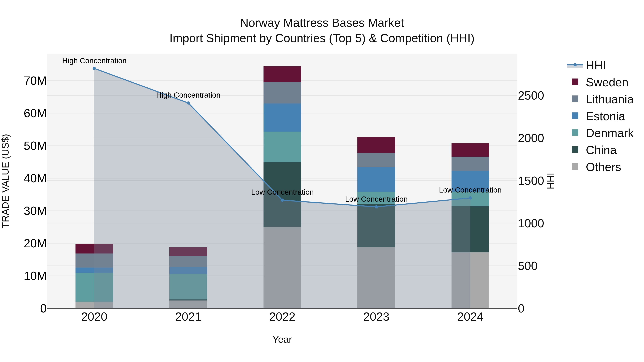Click the China segment of the 2024 bar
Viewport: 644px width, 362px height.
click(x=470, y=229)
